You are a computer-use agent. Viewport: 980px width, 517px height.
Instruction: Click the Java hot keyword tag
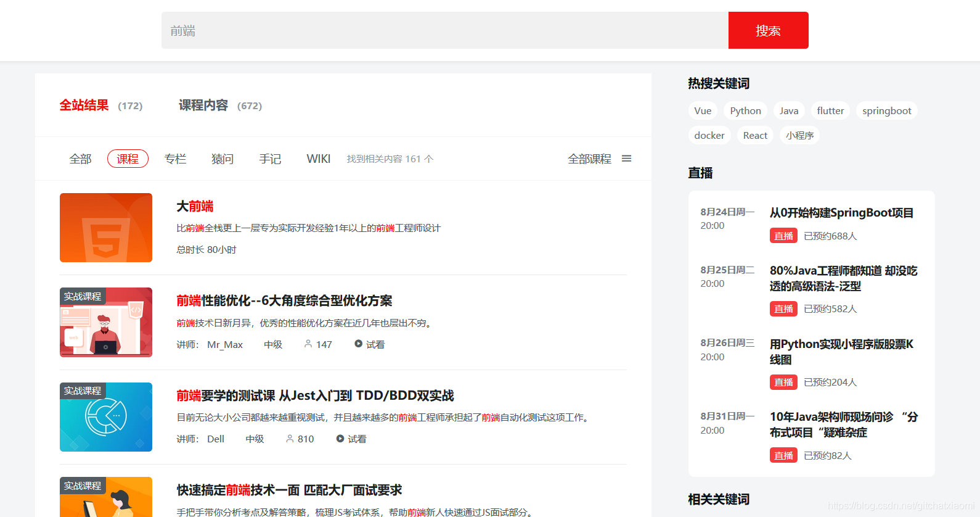[x=789, y=110]
